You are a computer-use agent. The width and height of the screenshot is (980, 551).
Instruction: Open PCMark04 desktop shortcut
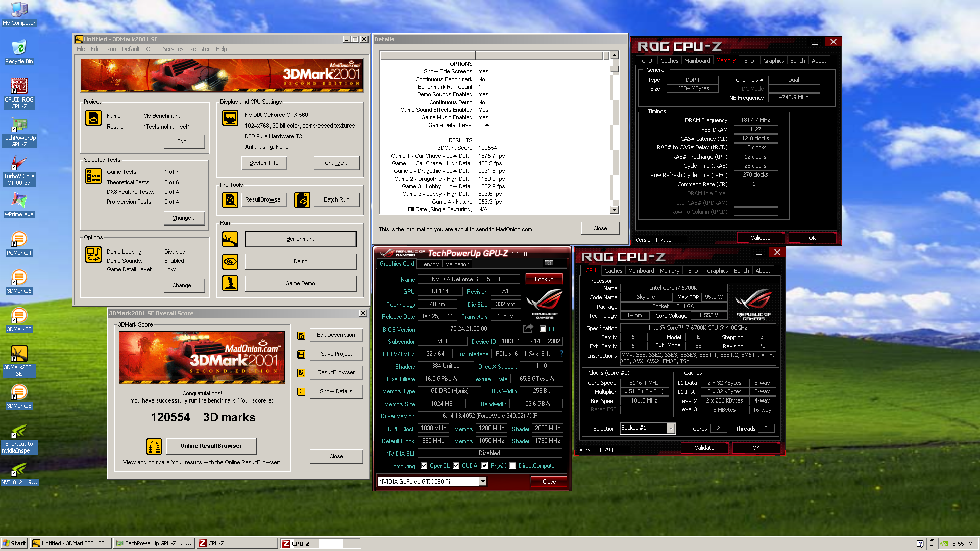(x=19, y=243)
